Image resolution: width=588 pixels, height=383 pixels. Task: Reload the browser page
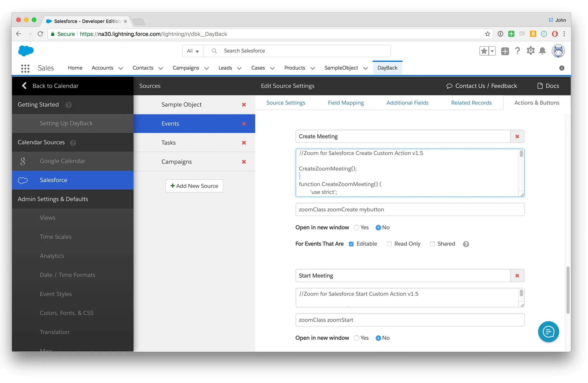pos(40,34)
